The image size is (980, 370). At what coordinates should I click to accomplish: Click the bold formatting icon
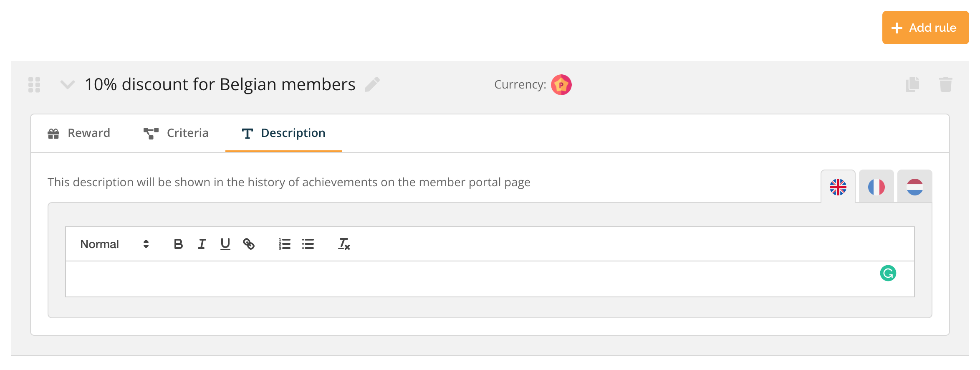(x=178, y=244)
